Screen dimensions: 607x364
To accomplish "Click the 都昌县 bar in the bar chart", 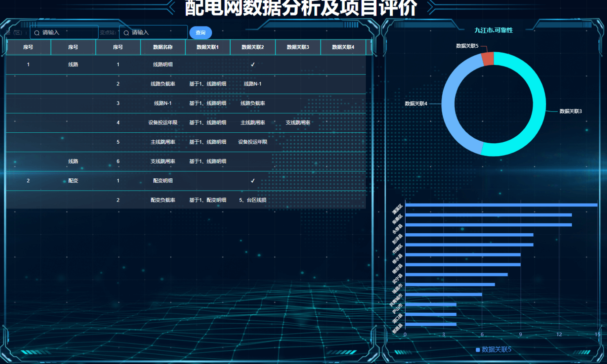I will pyautogui.click(x=431, y=325).
